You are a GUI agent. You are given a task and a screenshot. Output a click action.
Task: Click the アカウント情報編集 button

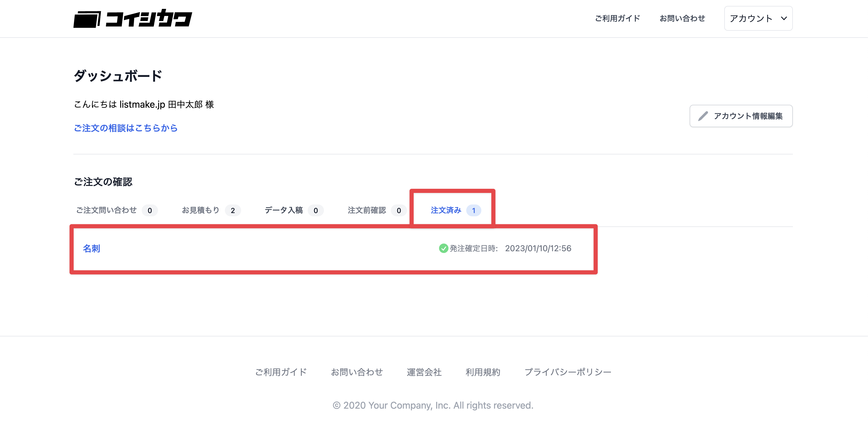click(741, 116)
